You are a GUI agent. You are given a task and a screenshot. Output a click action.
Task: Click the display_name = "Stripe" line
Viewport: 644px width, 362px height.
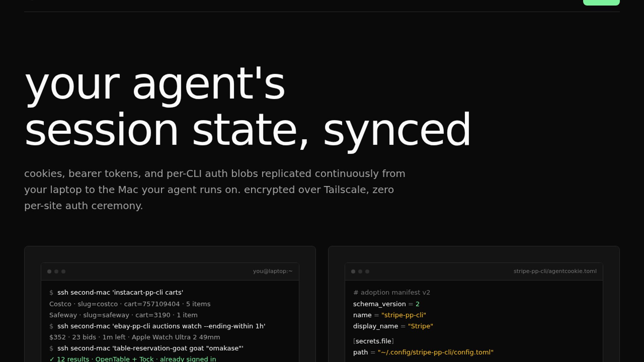[x=393, y=326]
